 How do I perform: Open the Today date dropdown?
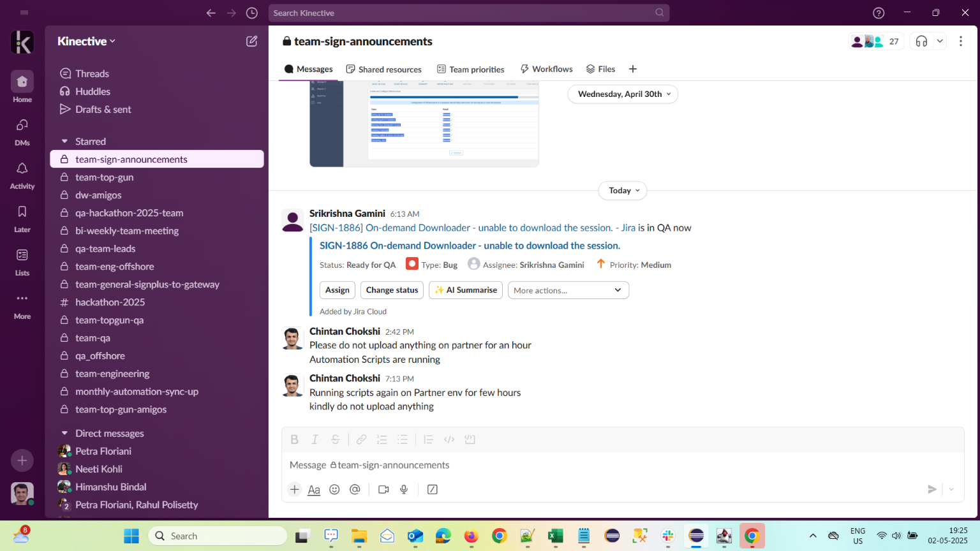[623, 191]
